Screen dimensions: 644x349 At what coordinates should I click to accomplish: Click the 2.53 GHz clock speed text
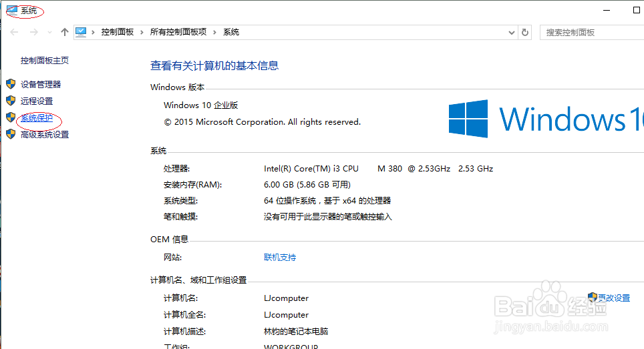[476, 169]
